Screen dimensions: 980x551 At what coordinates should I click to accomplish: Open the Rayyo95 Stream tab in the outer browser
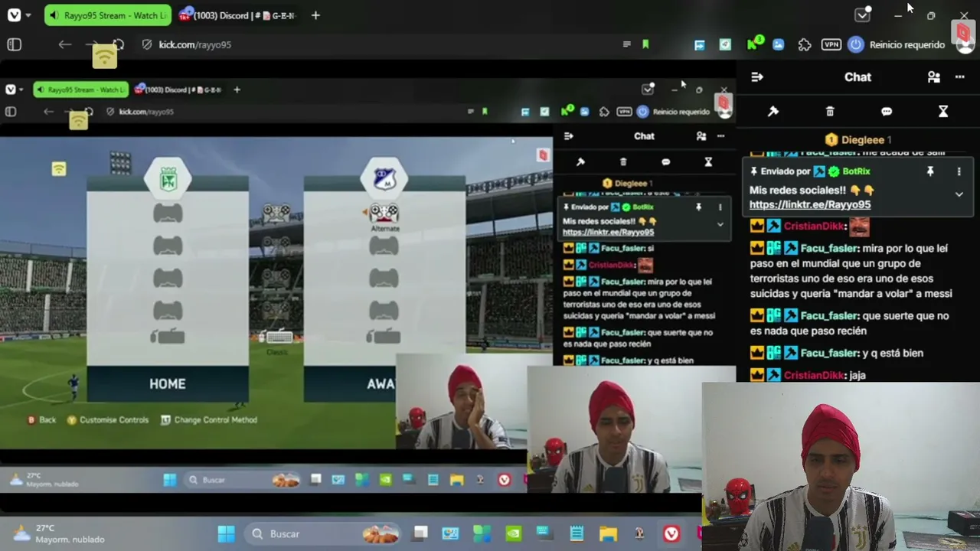[107, 15]
